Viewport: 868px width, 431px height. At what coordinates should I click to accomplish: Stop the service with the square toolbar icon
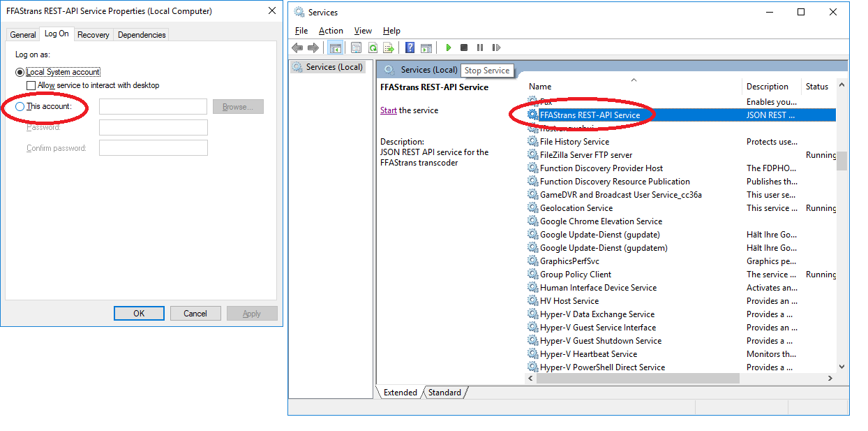pos(464,48)
